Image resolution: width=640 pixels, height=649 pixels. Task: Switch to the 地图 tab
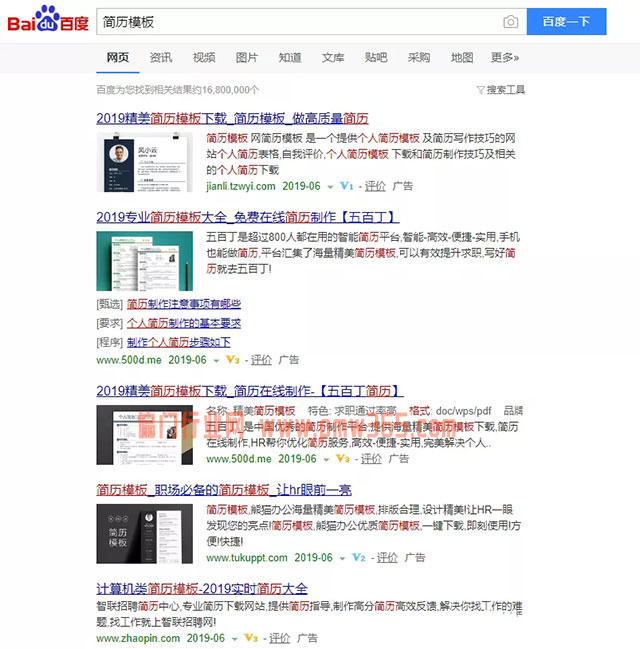coord(462,58)
